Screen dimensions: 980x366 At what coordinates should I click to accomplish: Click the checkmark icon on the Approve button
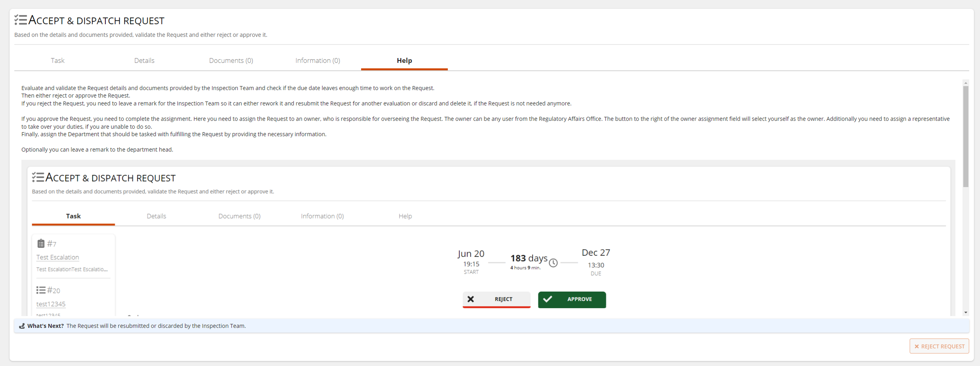click(547, 299)
